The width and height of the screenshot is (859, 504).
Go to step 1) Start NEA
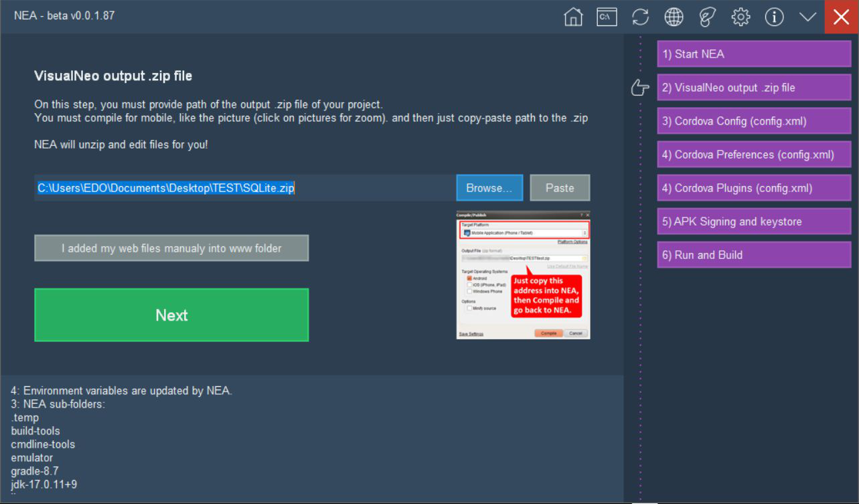click(x=754, y=54)
